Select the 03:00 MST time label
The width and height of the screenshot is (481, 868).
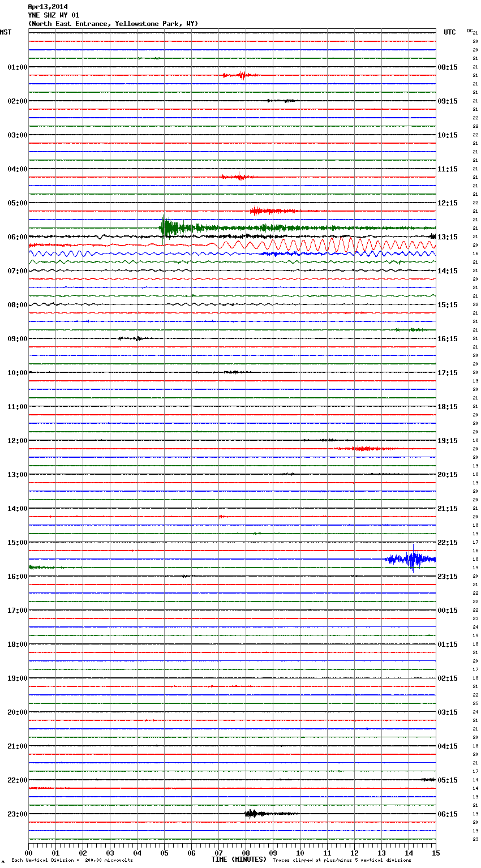click(x=17, y=135)
